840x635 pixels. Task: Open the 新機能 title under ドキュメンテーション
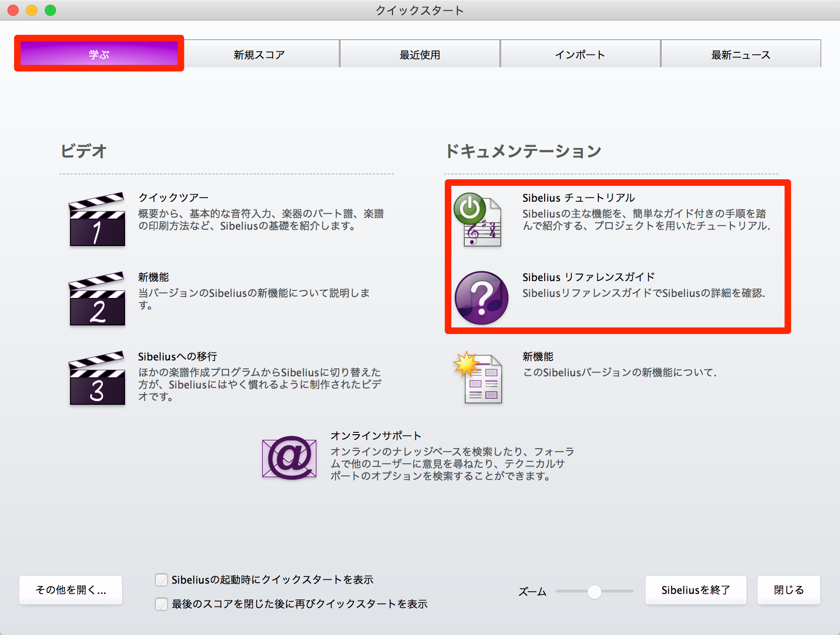[x=538, y=356]
